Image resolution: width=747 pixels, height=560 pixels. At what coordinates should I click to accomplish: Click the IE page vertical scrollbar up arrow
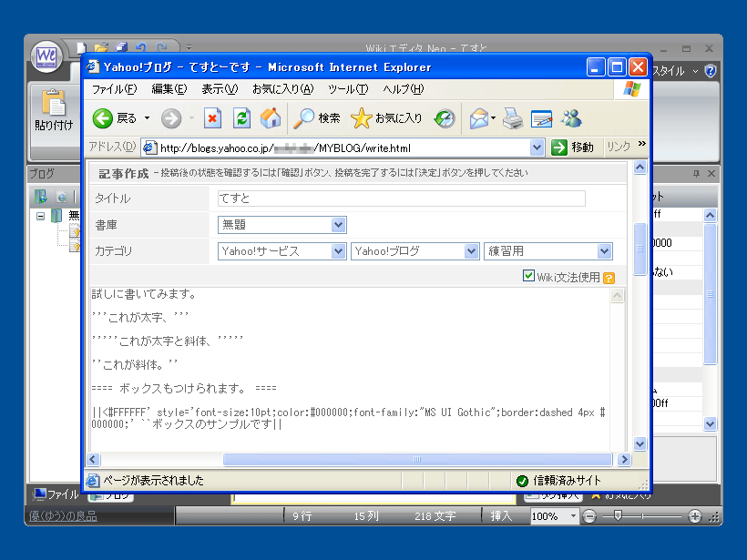[640, 168]
